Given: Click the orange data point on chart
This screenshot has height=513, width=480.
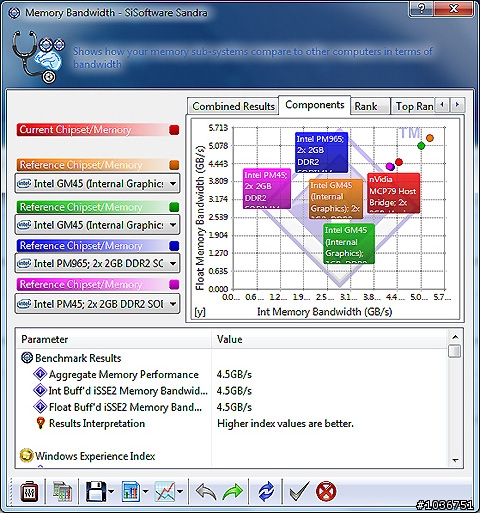Looking at the screenshot, I should (430, 138).
